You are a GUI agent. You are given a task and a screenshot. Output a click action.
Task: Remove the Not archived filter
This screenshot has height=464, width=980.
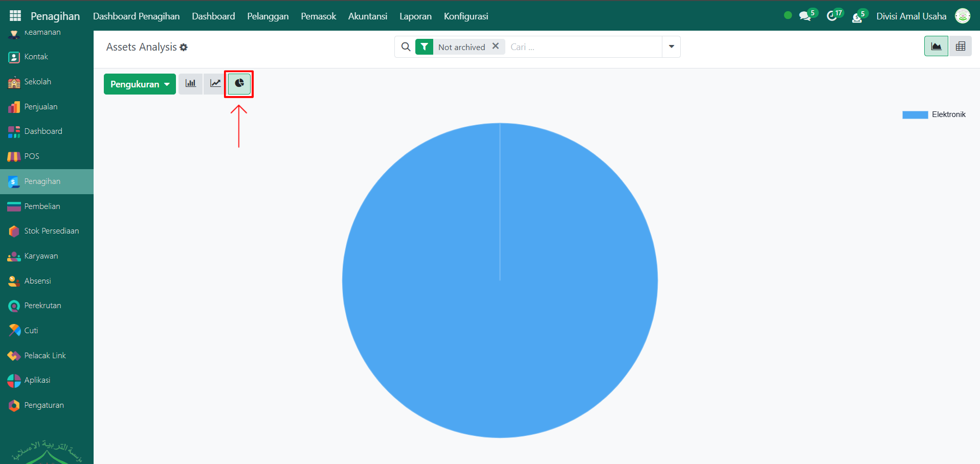point(495,46)
